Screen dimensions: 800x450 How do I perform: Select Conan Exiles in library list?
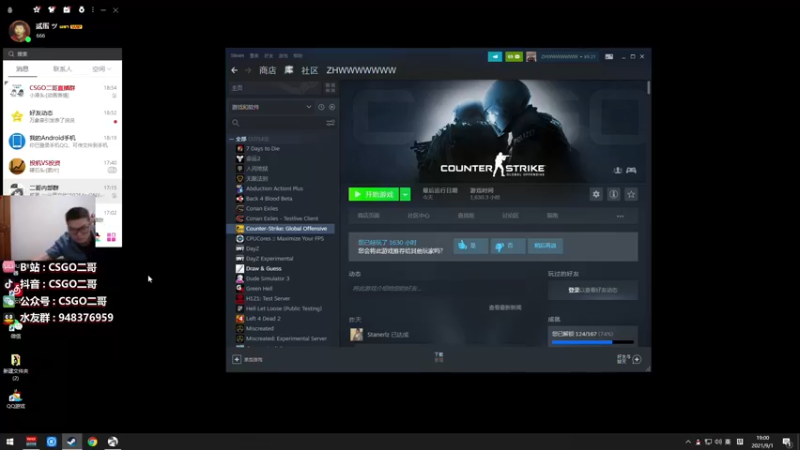point(262,208)
